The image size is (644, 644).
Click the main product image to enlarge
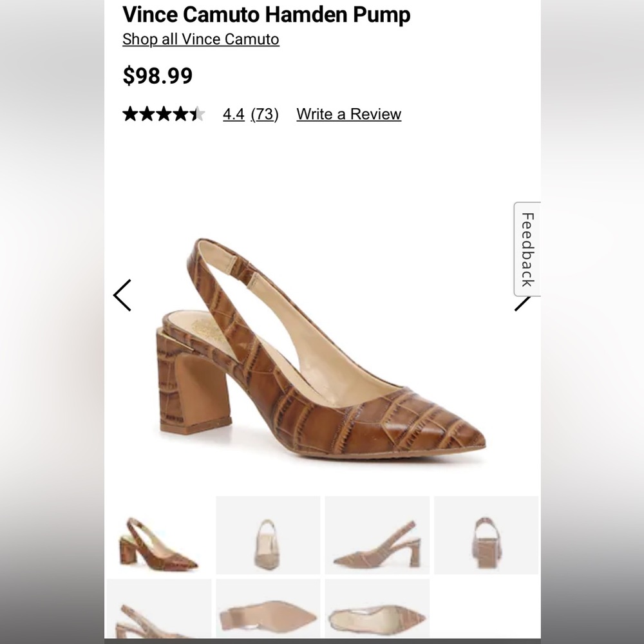[322, 354]
